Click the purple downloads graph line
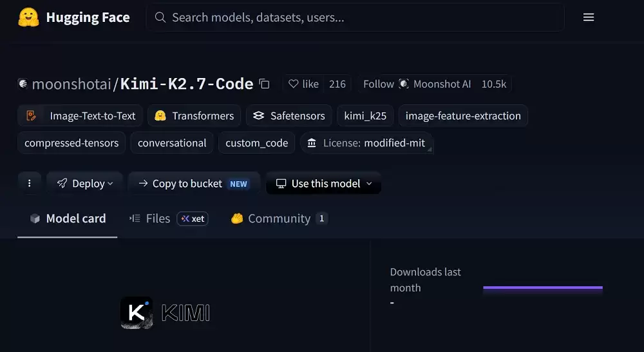The width and height of the screenshot is (644, 352). pyautogui.click(x=542, y=288)
